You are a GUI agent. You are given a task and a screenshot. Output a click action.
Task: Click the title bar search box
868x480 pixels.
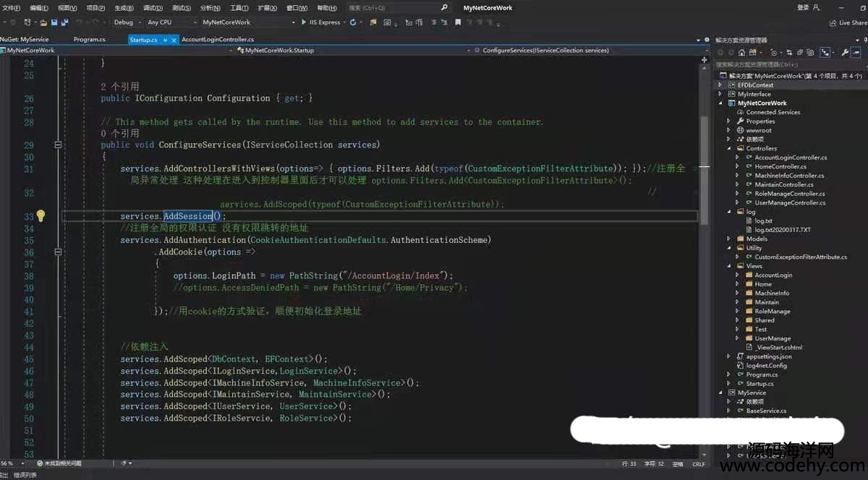click(x=399, y=7)
